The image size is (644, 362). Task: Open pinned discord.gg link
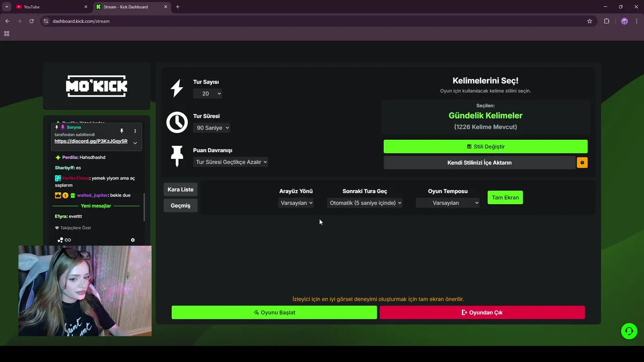coord(91,141)
